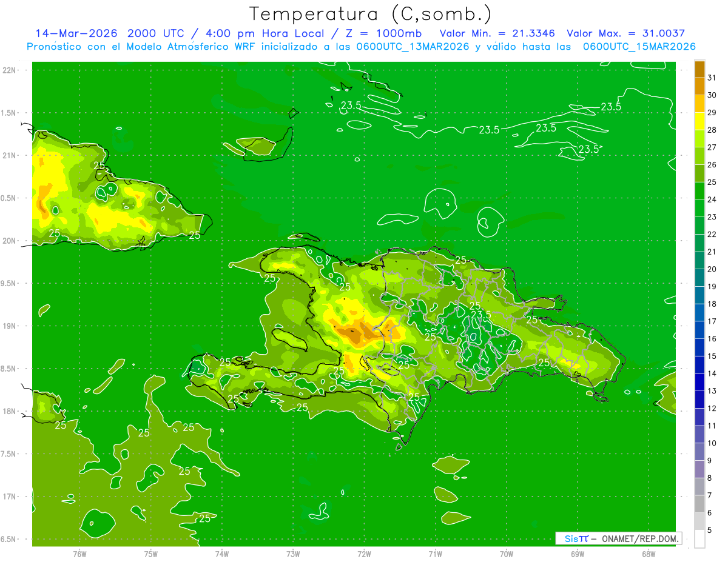728x562 pixels.
Task: Click the '75W' longitude axis label
Action: [x=151, y=554]
